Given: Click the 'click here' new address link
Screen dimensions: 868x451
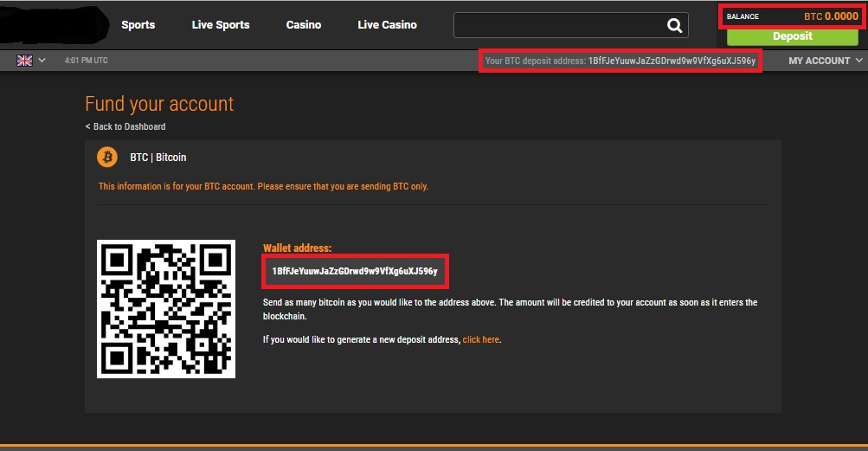Looking at the screenshot, I should [x=480, y=339].
